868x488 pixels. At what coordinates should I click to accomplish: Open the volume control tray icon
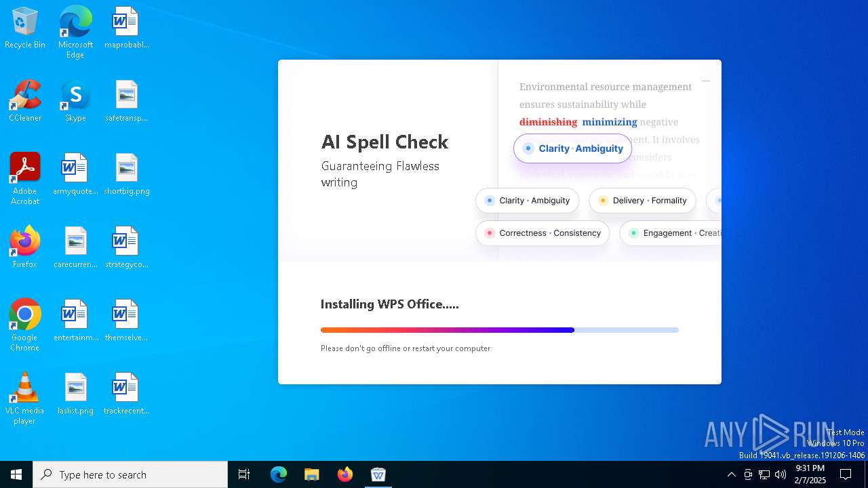click(x=780, y=474)
